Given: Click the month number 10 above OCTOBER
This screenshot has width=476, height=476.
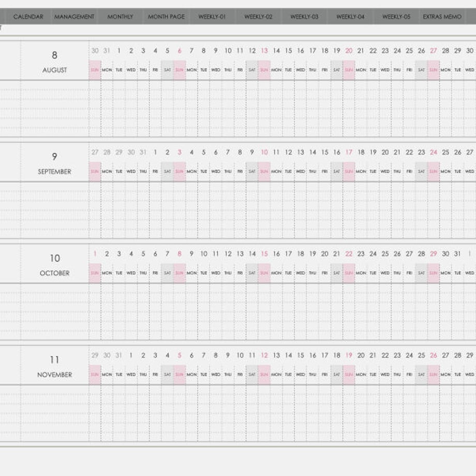Looking at the screenshot, I should [55, 258].
